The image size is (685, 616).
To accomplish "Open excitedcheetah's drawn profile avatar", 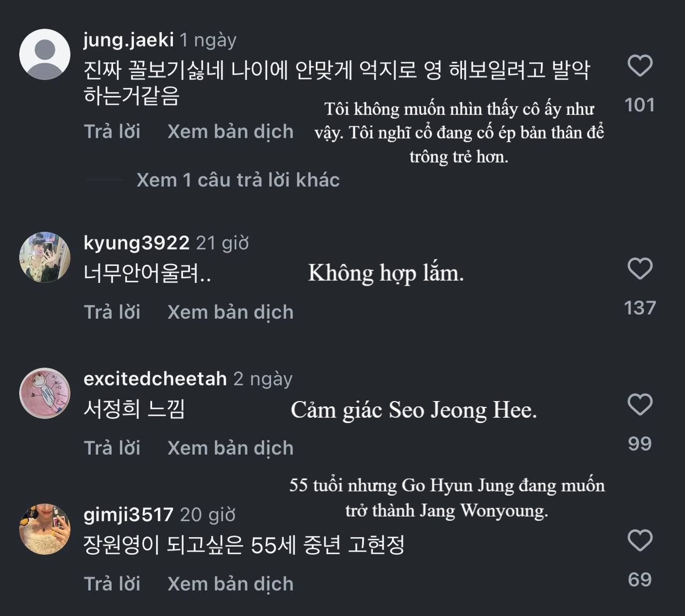I will click(45, 393).
